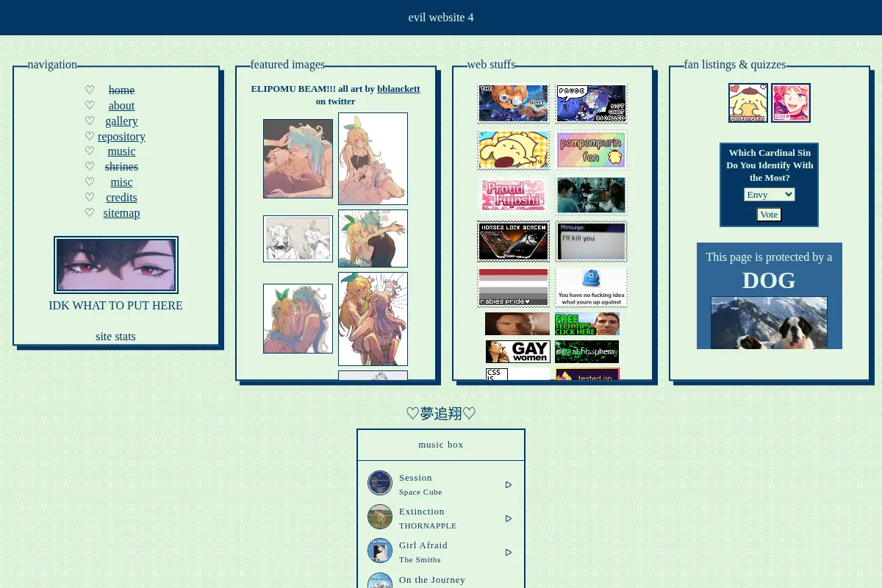Screen dimensions: 882x588
Task: Open the music navigation link
Action: pyautogui.click(x=121, y=151)
